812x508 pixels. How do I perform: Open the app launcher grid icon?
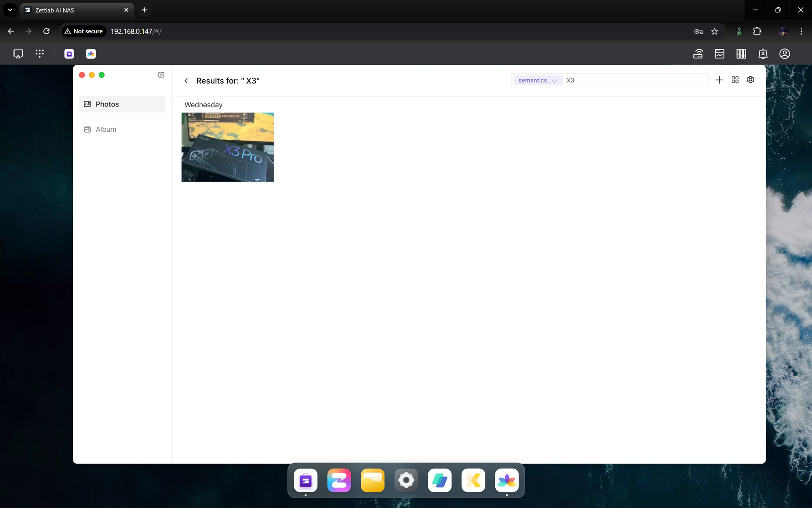pyautogui.click(x=39, y=54)
